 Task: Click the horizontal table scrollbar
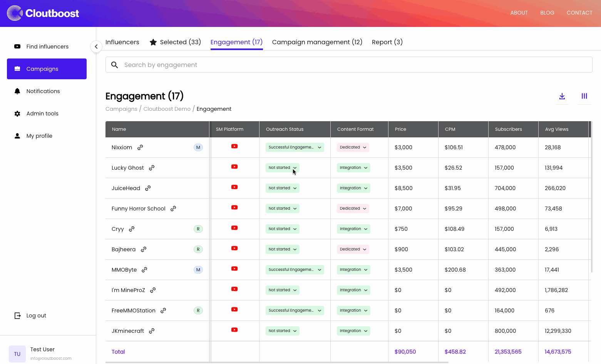[277, 362]
